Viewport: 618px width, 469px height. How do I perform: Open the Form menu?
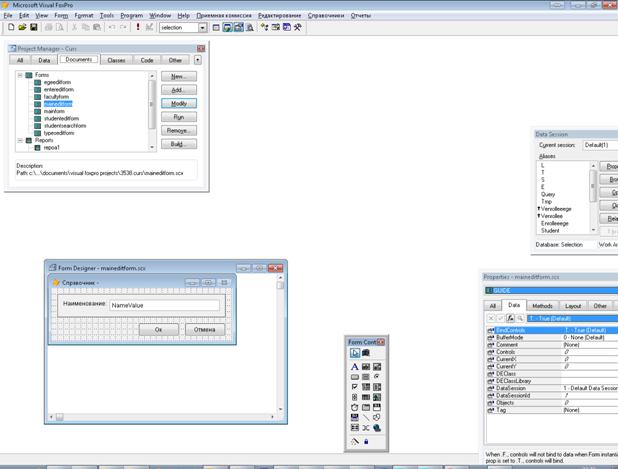tap(61, 15)
